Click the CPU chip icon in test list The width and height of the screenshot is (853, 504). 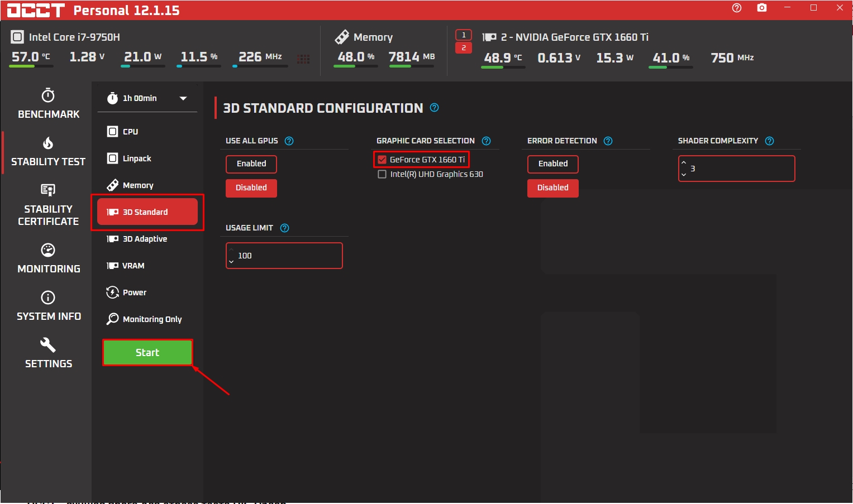tap(112, 131)
